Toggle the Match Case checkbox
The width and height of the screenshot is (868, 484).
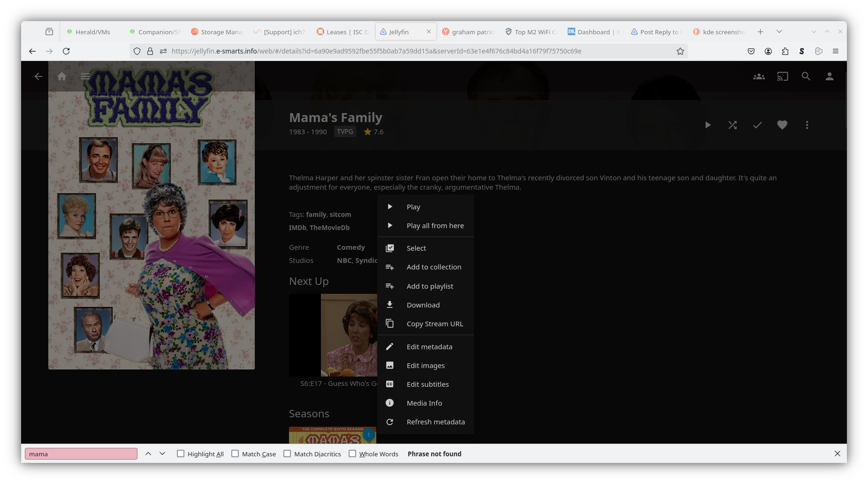pyautogui.click(x=235, y=453)
